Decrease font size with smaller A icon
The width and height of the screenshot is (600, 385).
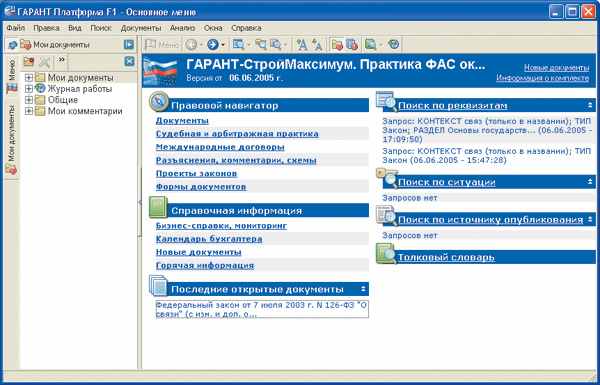pos(316,45)
